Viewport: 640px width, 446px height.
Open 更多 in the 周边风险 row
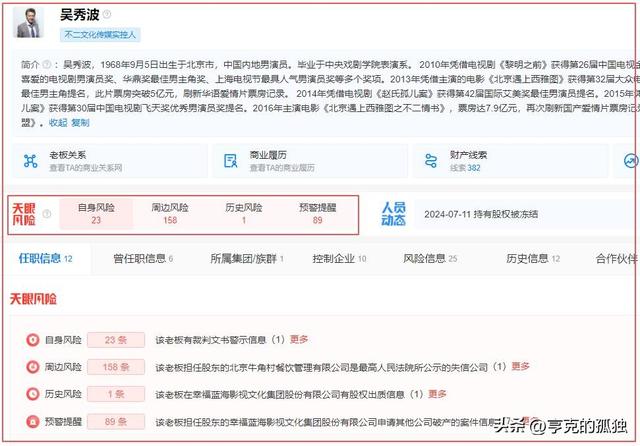click(x=520, y=366)
